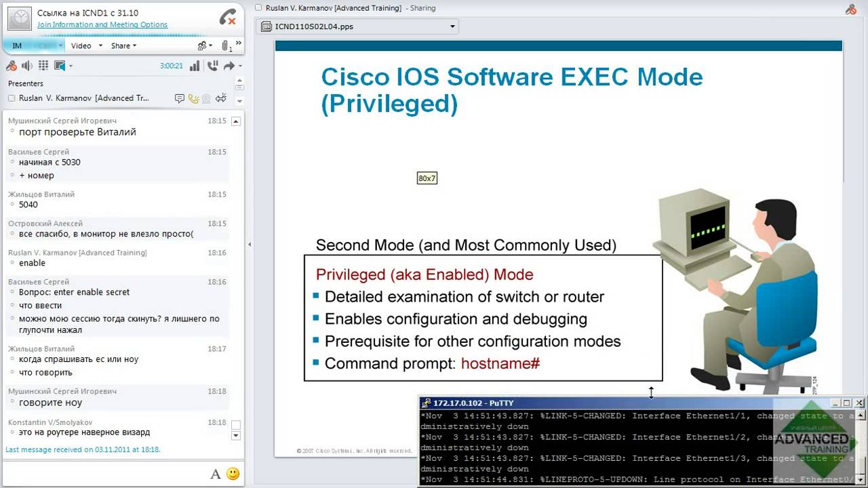868x488 pixels.
Task: Click in the IM message input box
Action: click(x=105, y=474)
